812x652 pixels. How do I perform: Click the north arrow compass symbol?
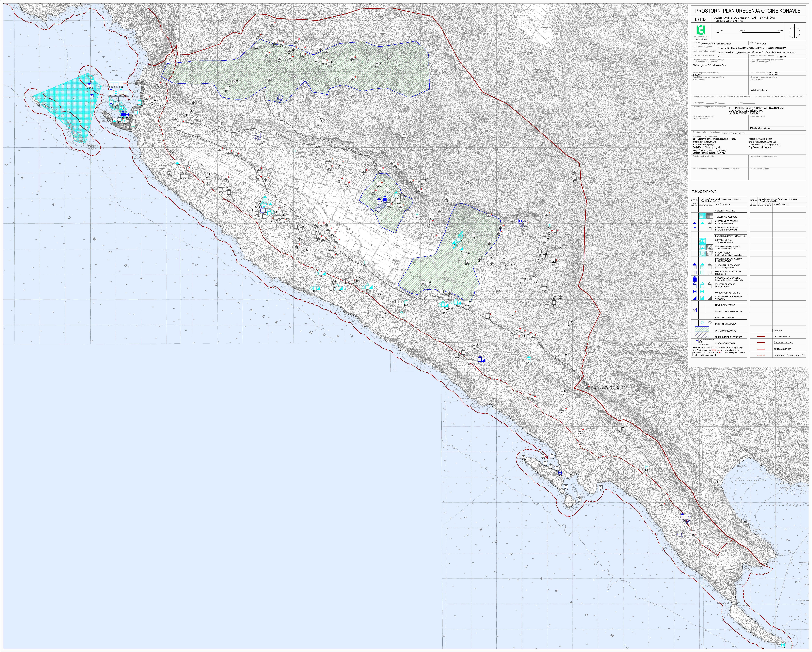(794, 31)
